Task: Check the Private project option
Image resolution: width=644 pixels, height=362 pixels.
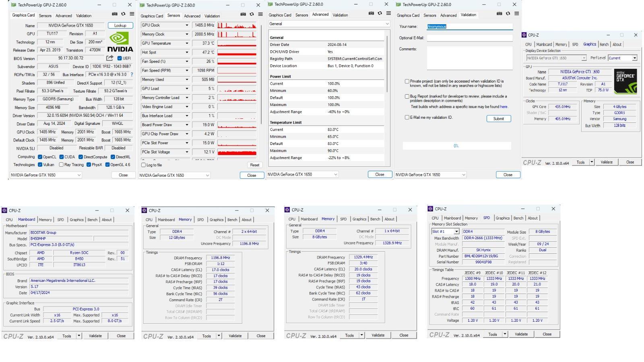Action: tap(407, 81)
